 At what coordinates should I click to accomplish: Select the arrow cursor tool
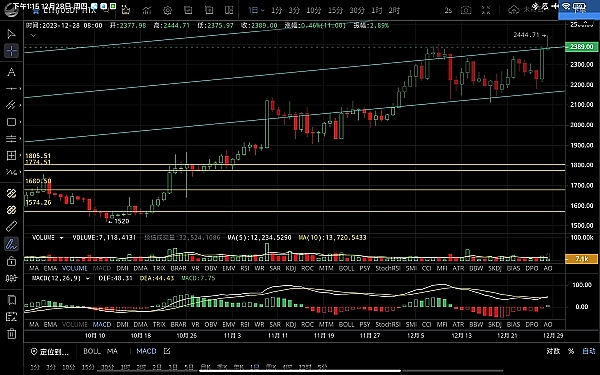[x=11, y=34]
